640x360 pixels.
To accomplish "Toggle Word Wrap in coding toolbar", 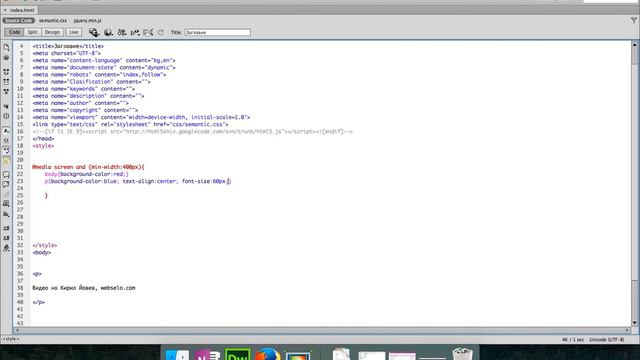I will [6, 150].
